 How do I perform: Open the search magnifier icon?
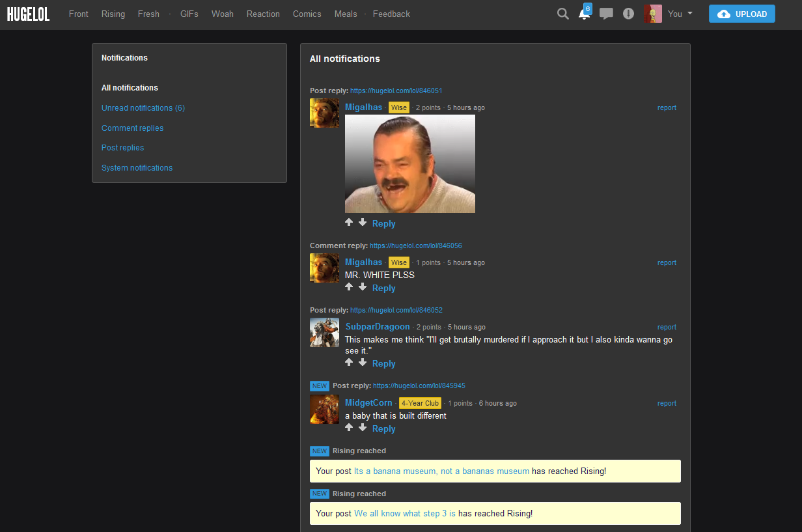click(563, 14)
